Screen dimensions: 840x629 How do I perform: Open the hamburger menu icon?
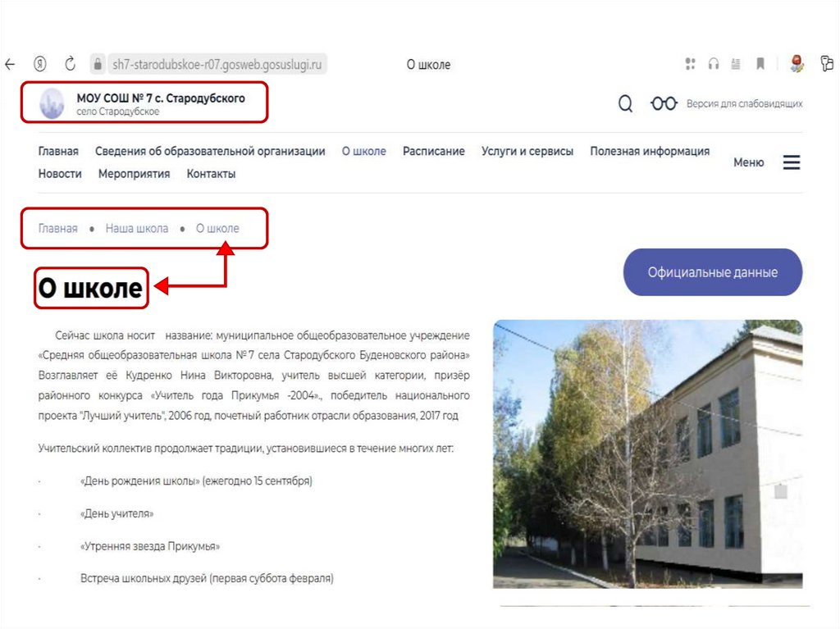(x=792, y=162)
